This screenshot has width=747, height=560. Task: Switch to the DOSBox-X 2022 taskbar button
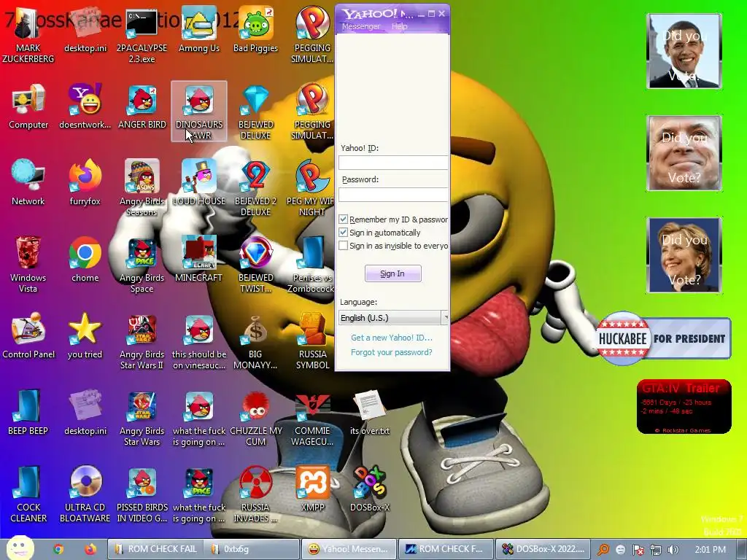pyautogui.click(x=543, y=549)
